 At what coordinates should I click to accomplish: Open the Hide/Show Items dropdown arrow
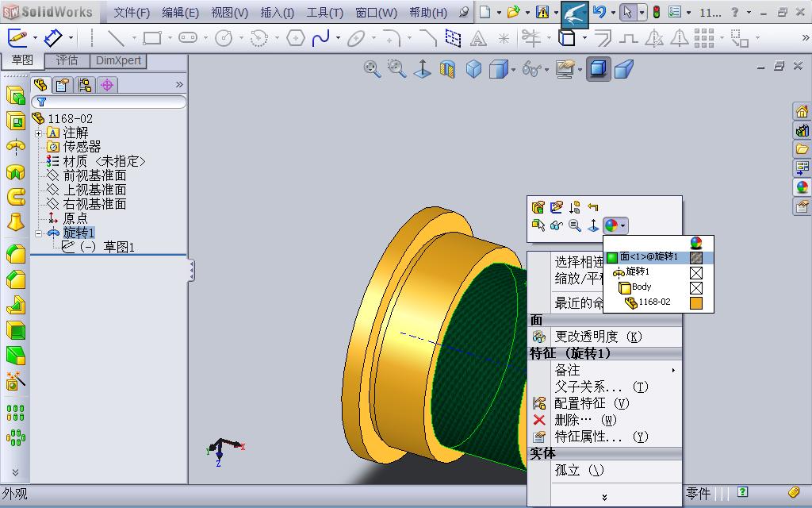point(547,70)
